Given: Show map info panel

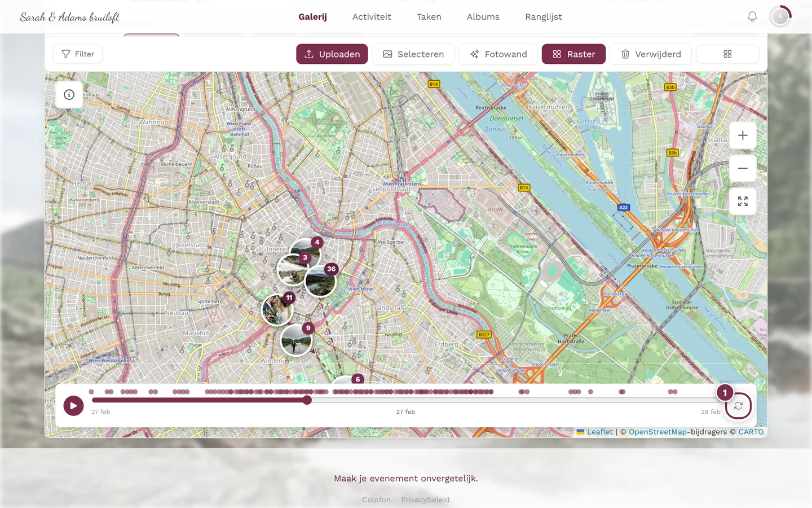Looking at the screenshot, I should pyautogui.click(x=69, y=95).
